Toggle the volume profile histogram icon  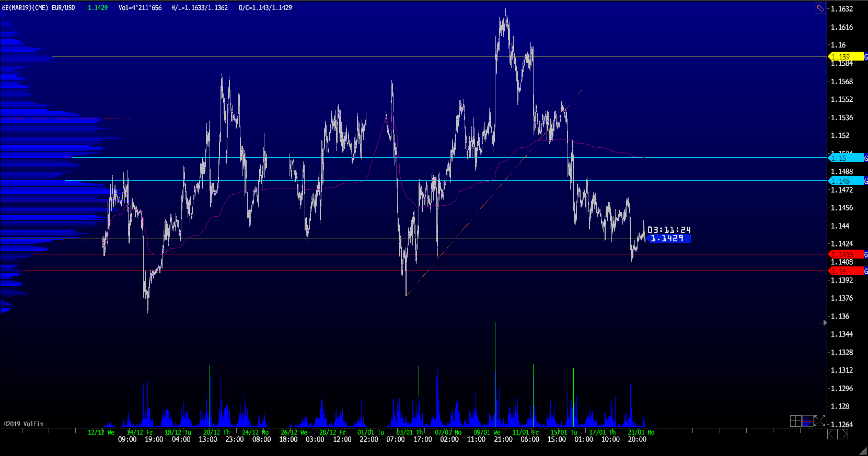[807, 421]
